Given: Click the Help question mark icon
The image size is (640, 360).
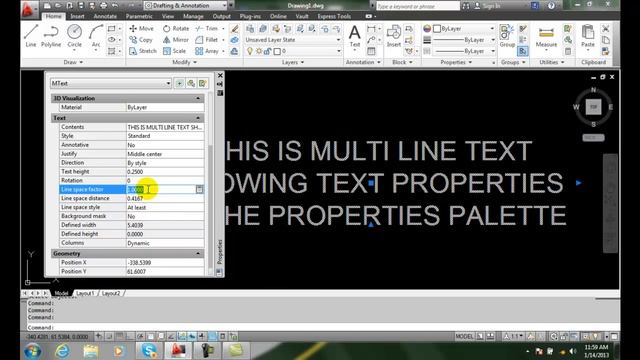Looking at the screenshot, I should tap(551, 6).
